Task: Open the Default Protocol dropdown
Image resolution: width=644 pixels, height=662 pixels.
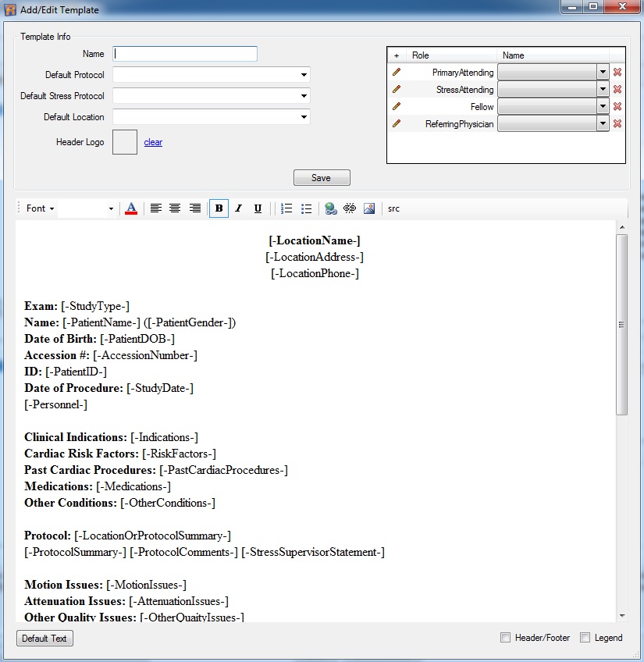Action: [x=303, y=75]
